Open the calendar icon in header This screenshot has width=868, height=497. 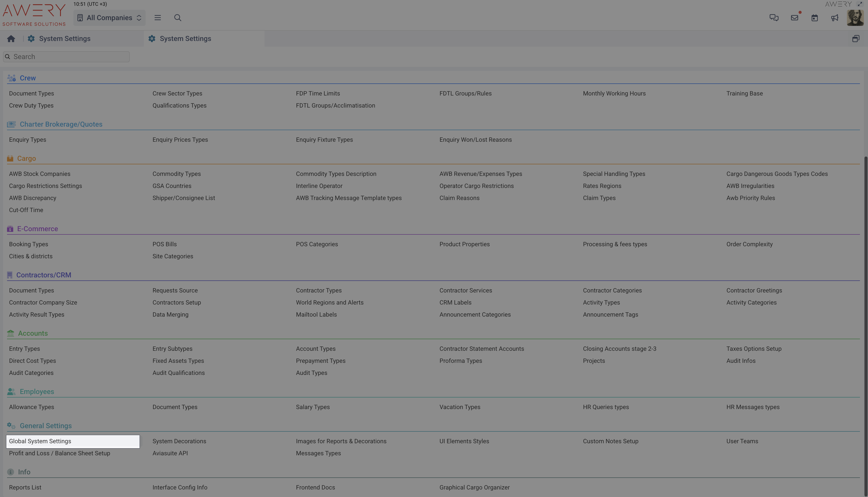[x=814, y=18]
